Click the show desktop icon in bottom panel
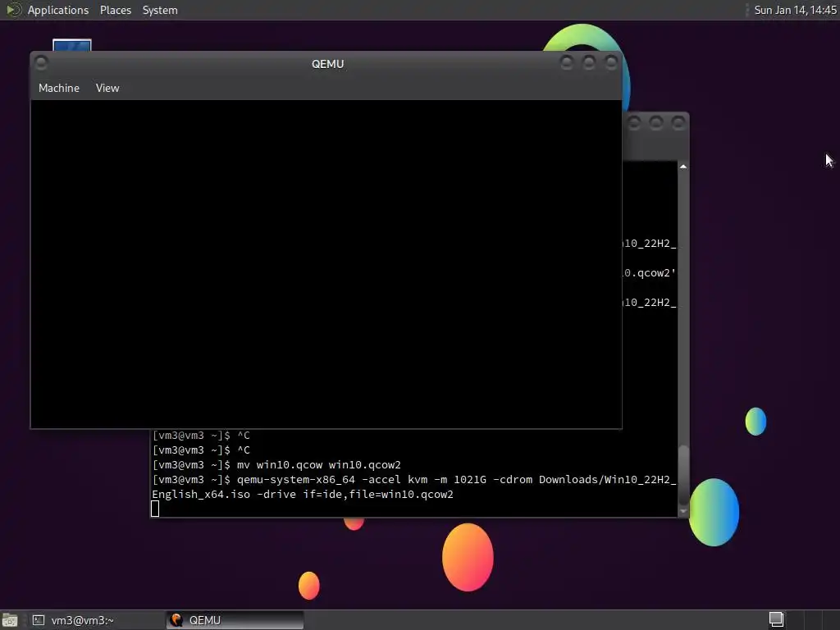 click(10, 620)
